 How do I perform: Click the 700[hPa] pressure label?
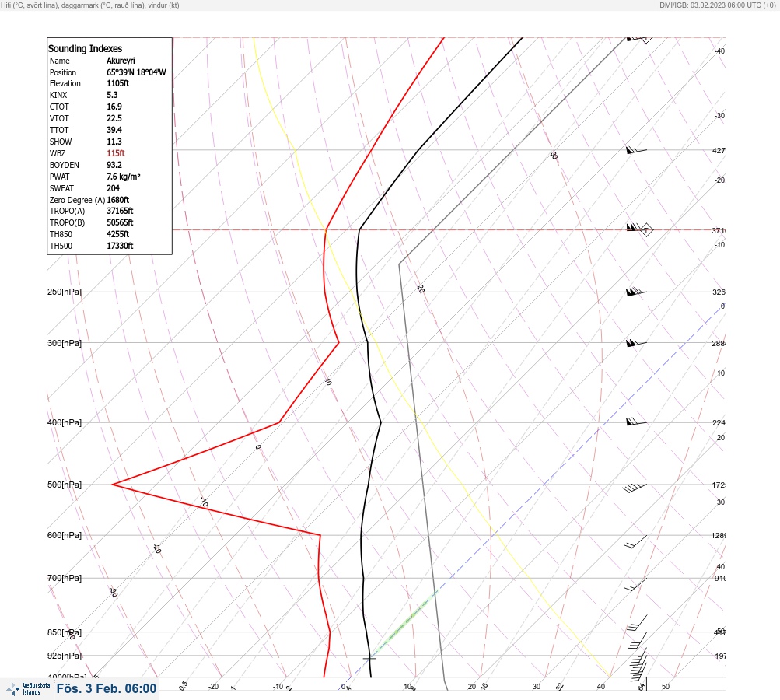tap(65, 578)
